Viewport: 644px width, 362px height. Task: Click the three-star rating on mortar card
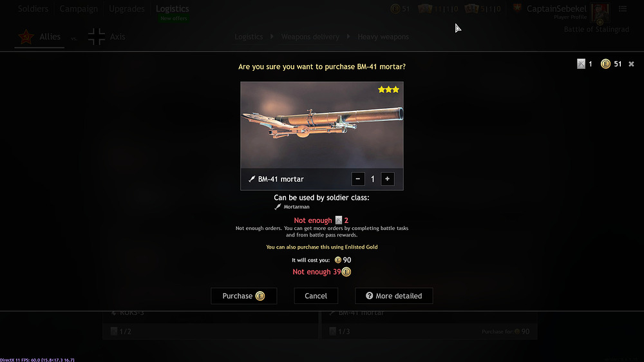(x=388, y=90)
